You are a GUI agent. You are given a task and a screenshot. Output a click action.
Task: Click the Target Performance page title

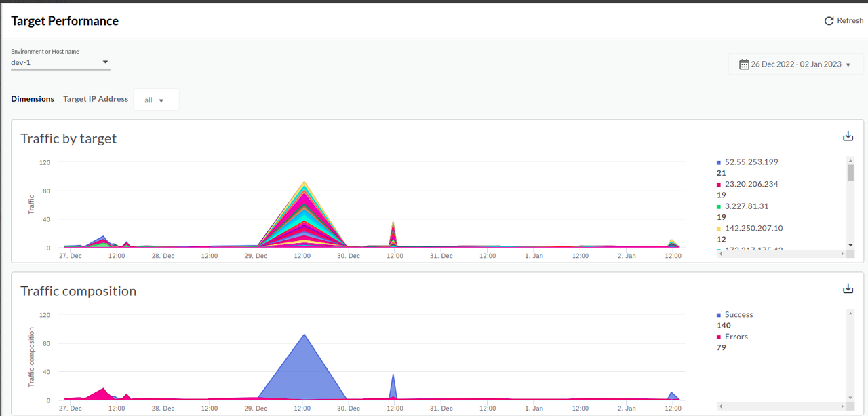pos(65,21)
